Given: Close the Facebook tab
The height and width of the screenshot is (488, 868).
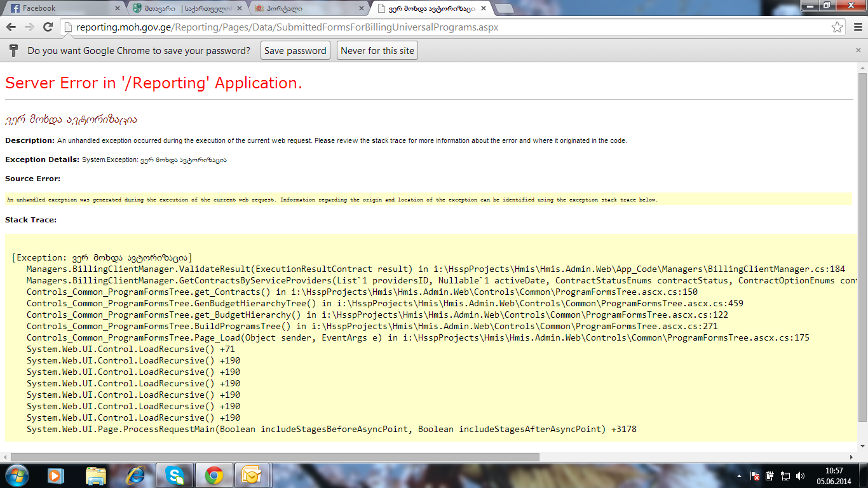Looking at the screenshot, I should click(x=117, y=8).
